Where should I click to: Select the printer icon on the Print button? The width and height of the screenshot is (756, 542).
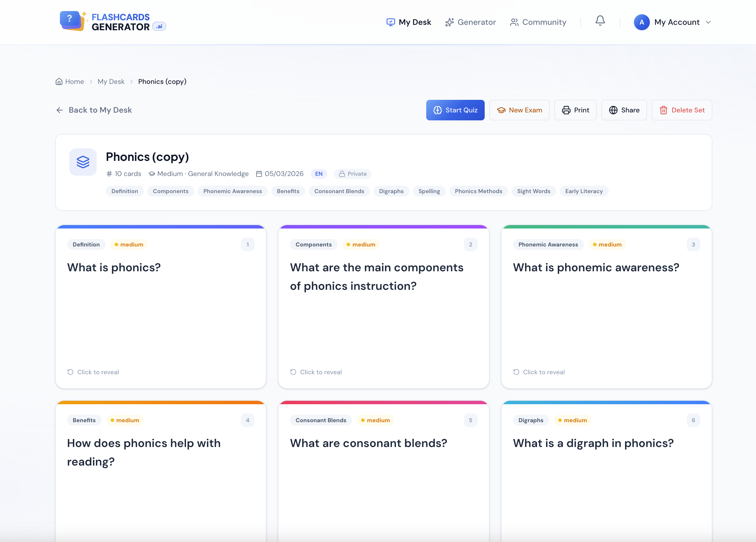tap(566, 110)
